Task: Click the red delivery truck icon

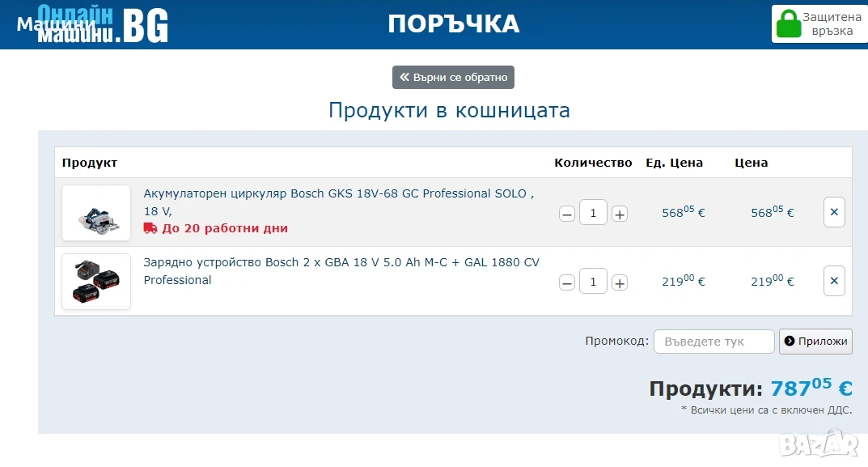Action: click(150, 228)
